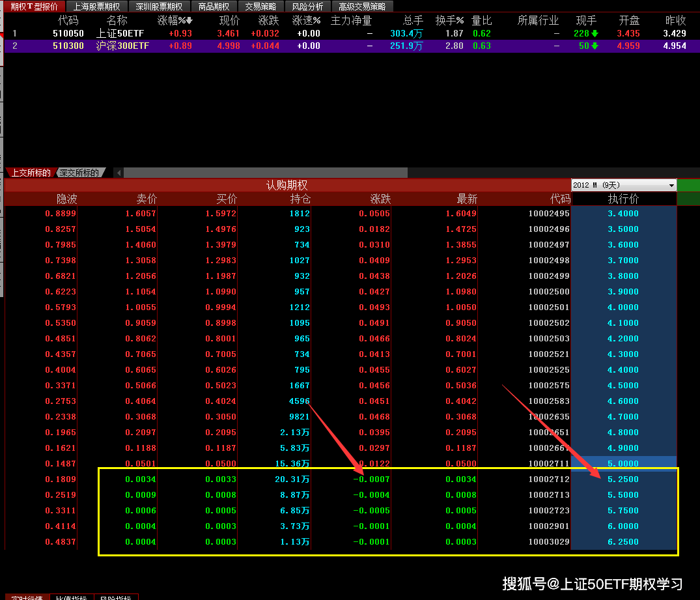
Task: Click the green down arrow next to 228
Action: [x=595, y=33]
